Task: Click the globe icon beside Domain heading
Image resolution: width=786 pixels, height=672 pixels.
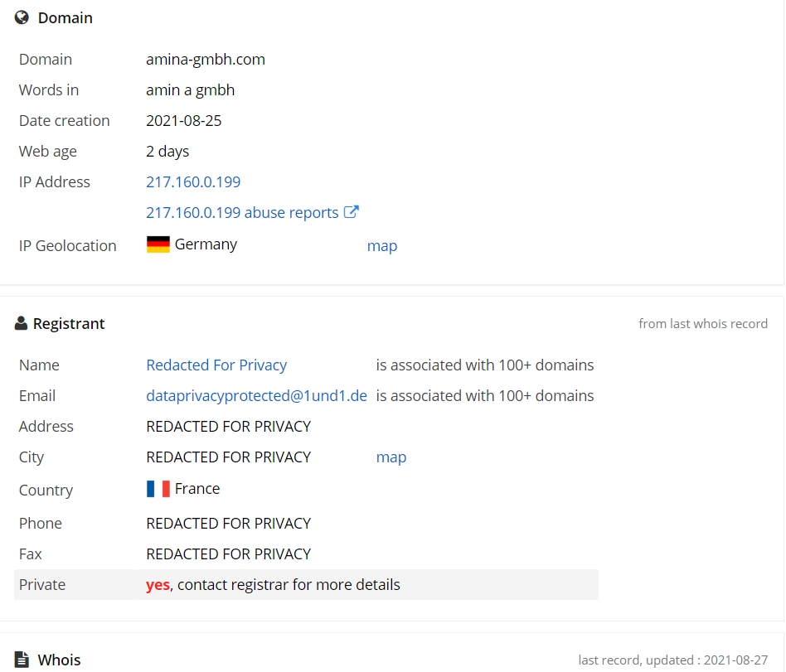Action: (22, 17)
